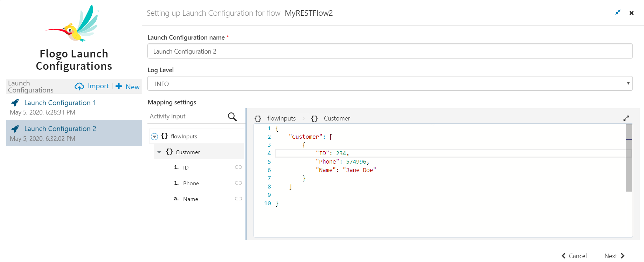Screen dimensions: 644x262
Task: Click the Next button
Action: [x=615, y=256]
